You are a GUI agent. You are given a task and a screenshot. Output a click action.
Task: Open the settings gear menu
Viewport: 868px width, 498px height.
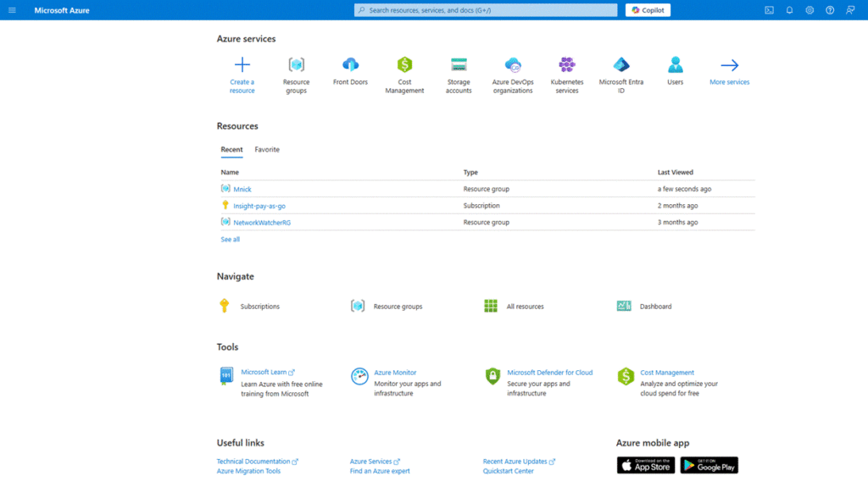coord(810,10)
